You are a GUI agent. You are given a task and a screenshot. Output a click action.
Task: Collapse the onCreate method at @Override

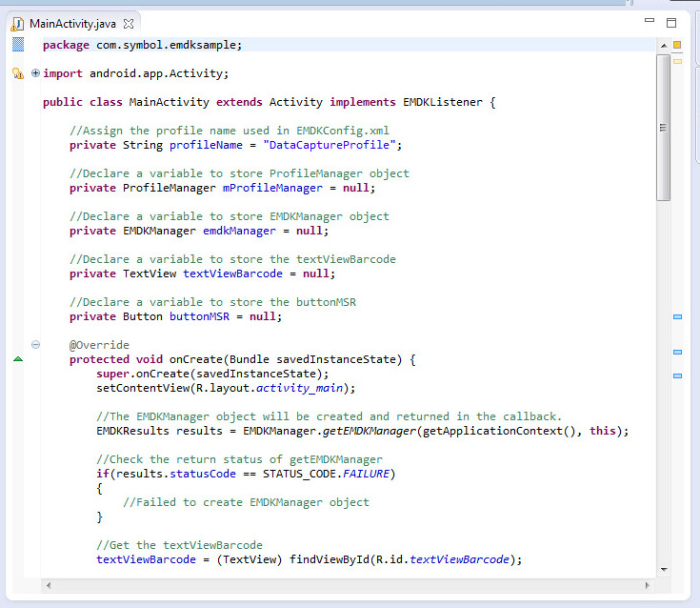click(35, 345)
